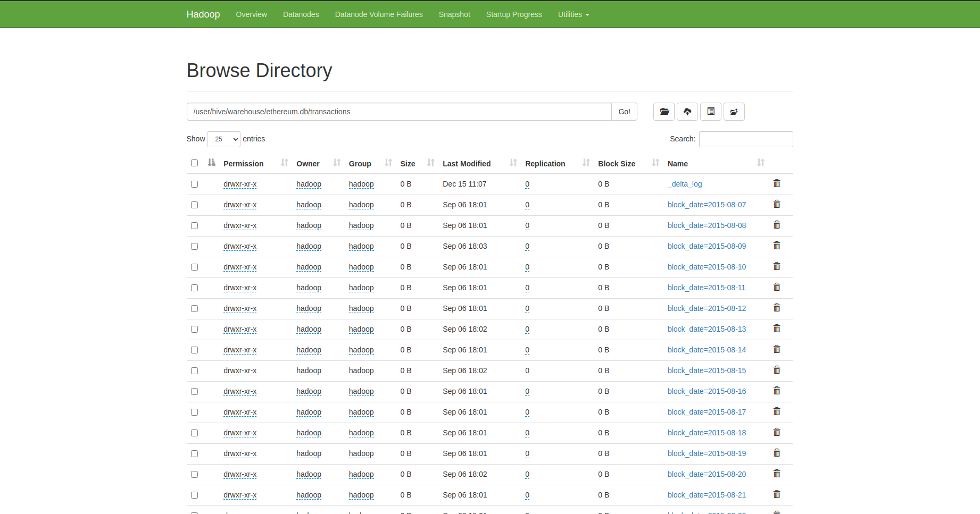Image resolution: width=980 pixels, height=514 pixels.
Task: Click the sort icon beside select-all checkbox
Action: [212, 163]
